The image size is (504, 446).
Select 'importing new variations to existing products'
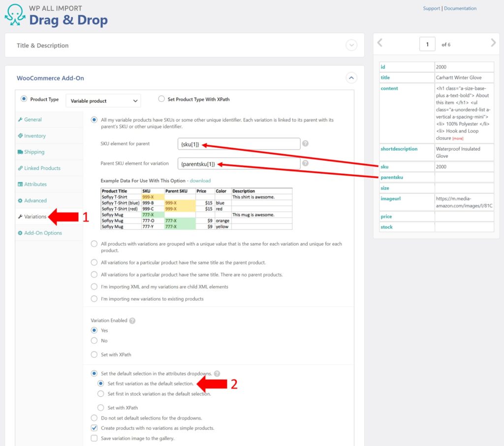pyautogui.click(x=94, y=299)
